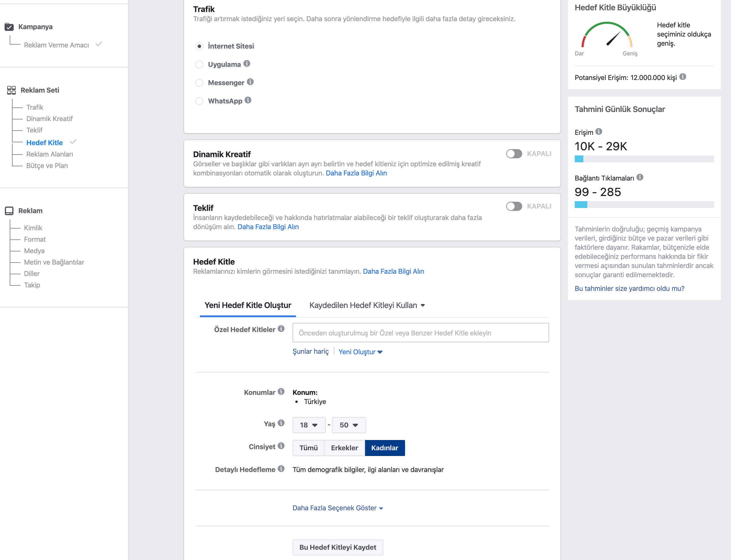Select Uygulama radio option
The image size is (731, 560).
pos(199,64)
